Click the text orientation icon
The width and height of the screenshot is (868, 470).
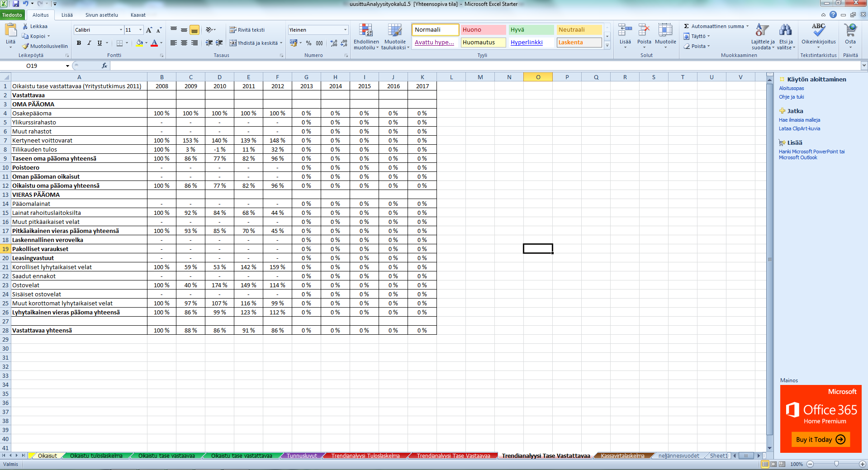click(x=209, y=30)
